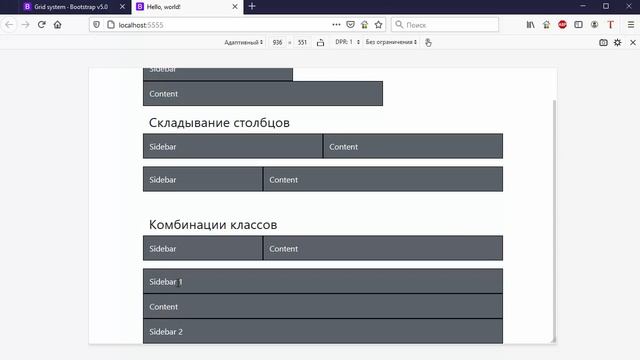
Task: Open responsive design settings gear
Action: [618, 42]
